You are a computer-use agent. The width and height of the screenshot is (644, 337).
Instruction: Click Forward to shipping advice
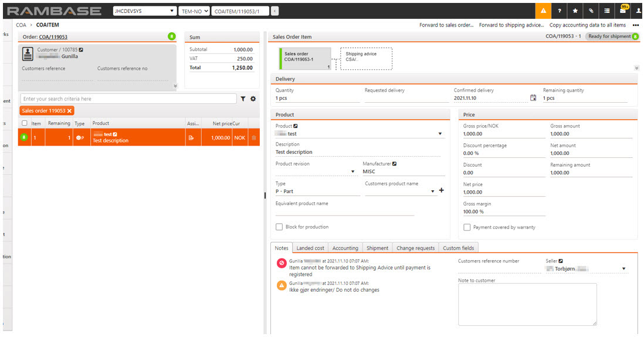tap(511, 25)
